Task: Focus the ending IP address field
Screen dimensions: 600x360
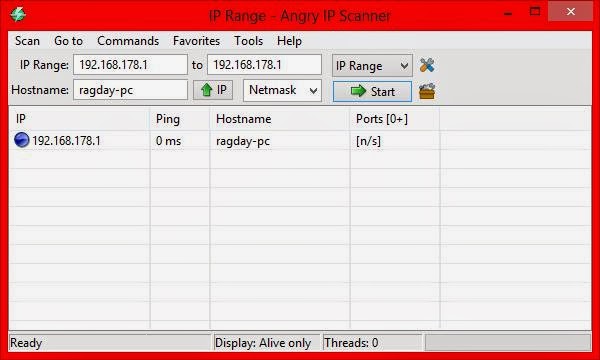Action: pos(264,65)
